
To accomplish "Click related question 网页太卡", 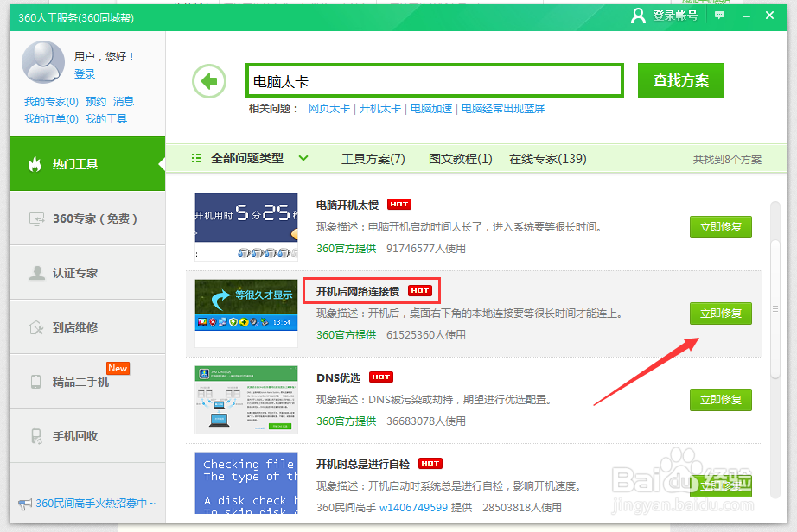I will coord(329,109).
